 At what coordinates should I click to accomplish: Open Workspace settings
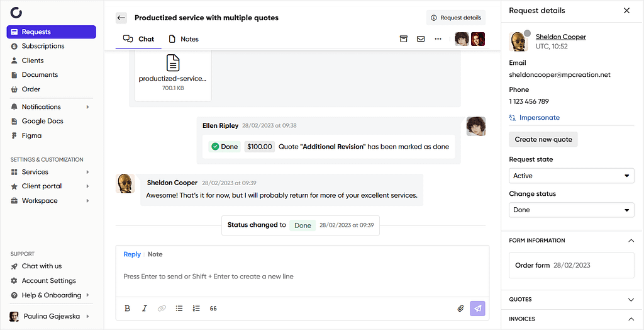pyautogui.click(x=40, y=201)
